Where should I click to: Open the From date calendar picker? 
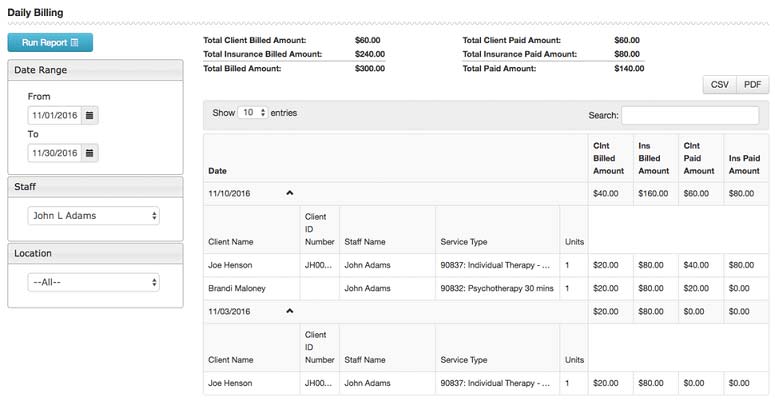(90, 116)
